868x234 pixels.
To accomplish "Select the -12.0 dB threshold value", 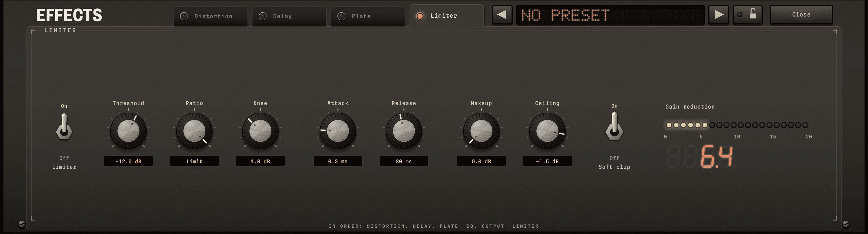I will (128, 161).
